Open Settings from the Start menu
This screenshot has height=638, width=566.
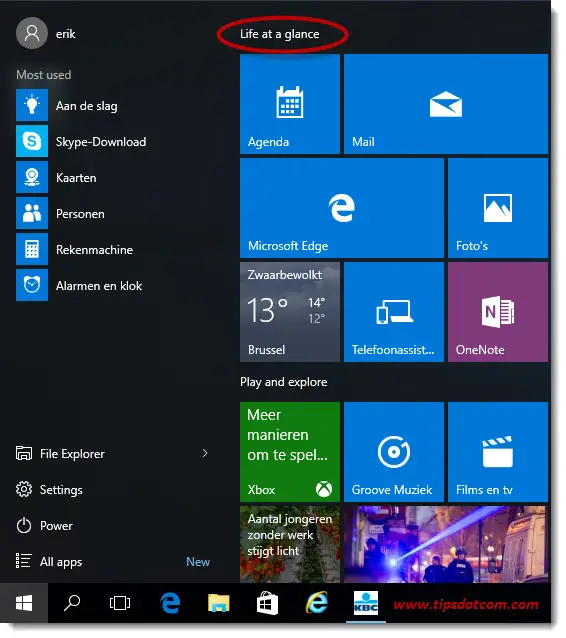click(49, 489)
